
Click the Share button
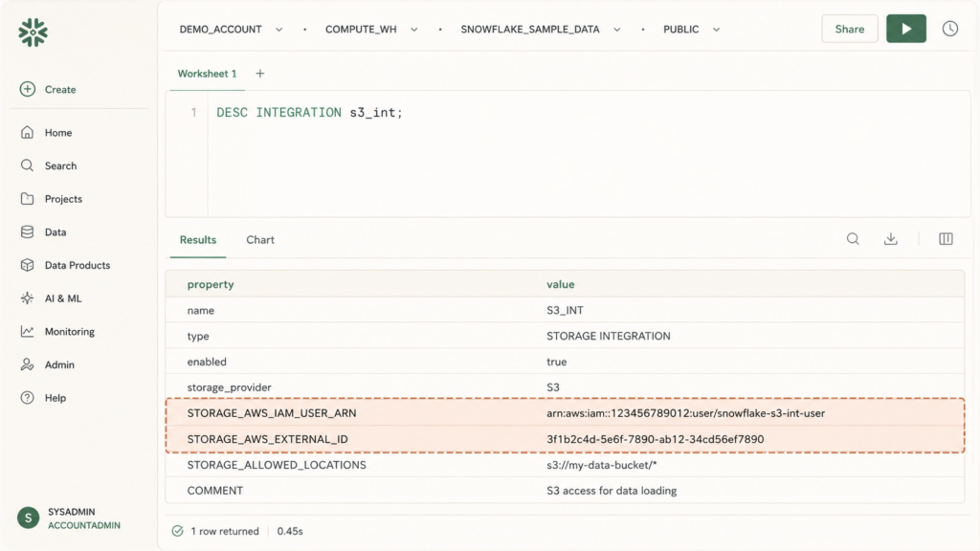850,29
